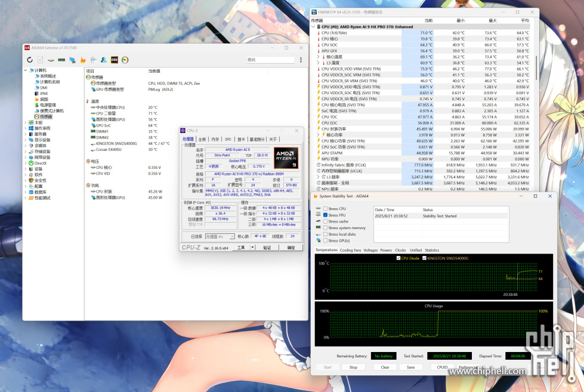Select 超频 in the AIDA64 tree
The width and height of the screenshot is (584, 392).
tap(41, 99)
